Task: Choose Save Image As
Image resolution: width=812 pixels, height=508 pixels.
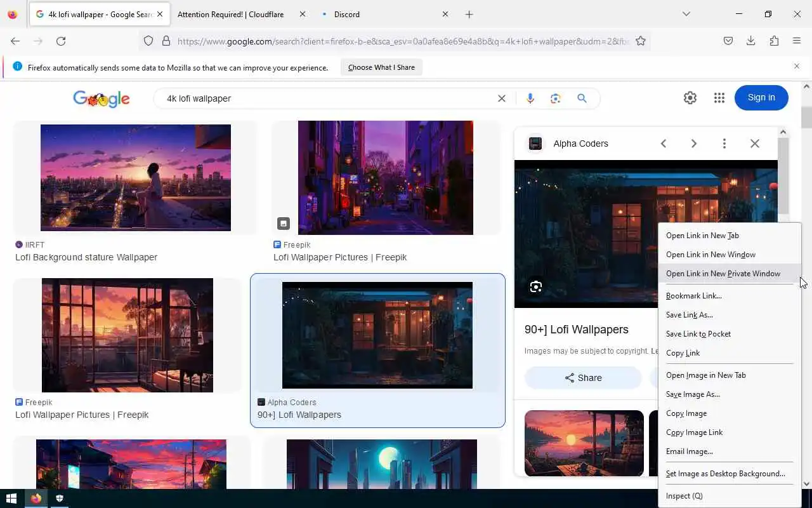Action: click(730, 394)
